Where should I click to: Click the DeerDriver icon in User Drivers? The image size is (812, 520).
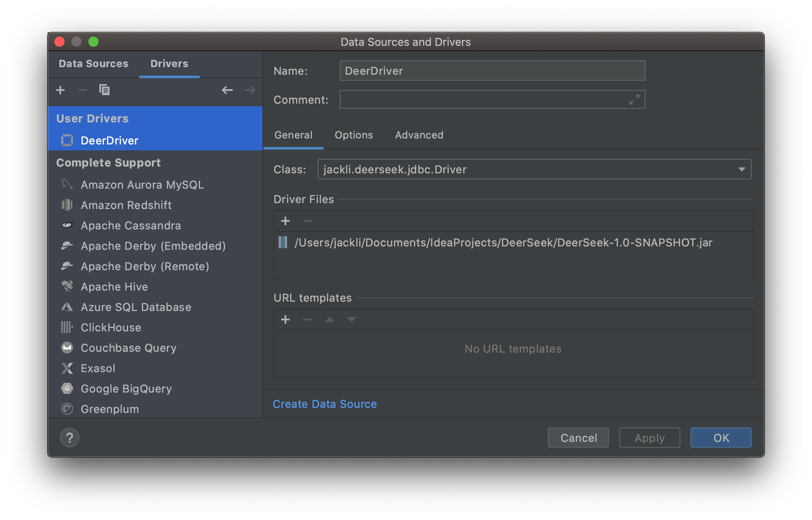coord(67,141)
